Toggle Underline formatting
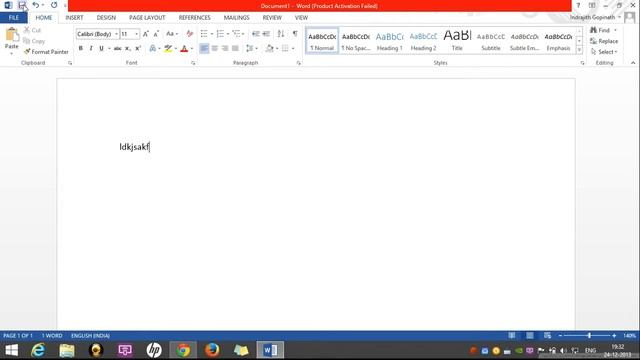Image resolution: width=640 pixels, height=360 pixels. point(101,48)
